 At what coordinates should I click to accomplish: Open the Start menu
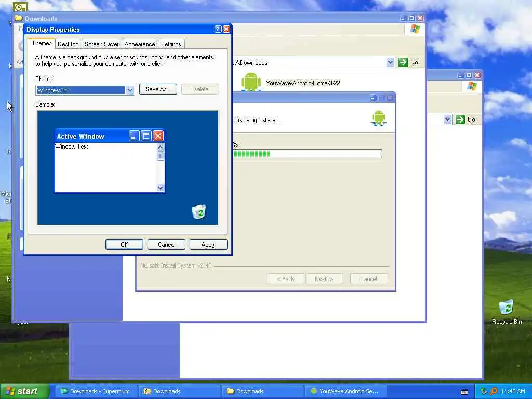pyautogui.click(x=24, y=391)
